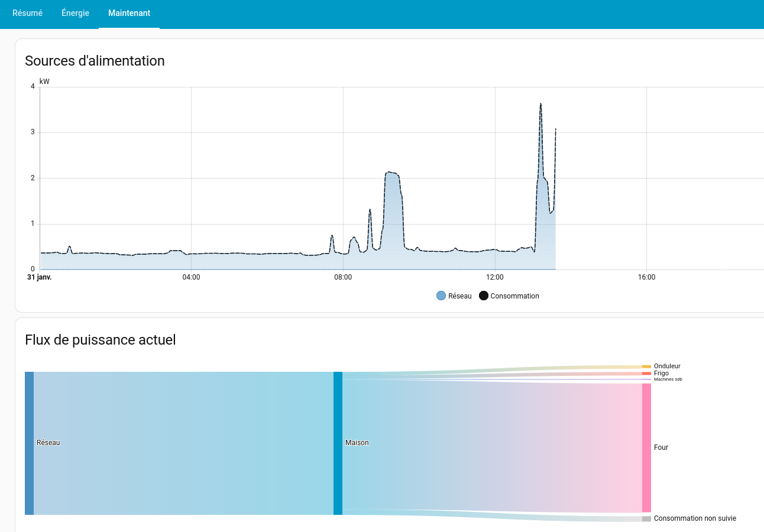Click the Machines sdb label
Screen dimensions: 764x532
[x=668, y=379]
